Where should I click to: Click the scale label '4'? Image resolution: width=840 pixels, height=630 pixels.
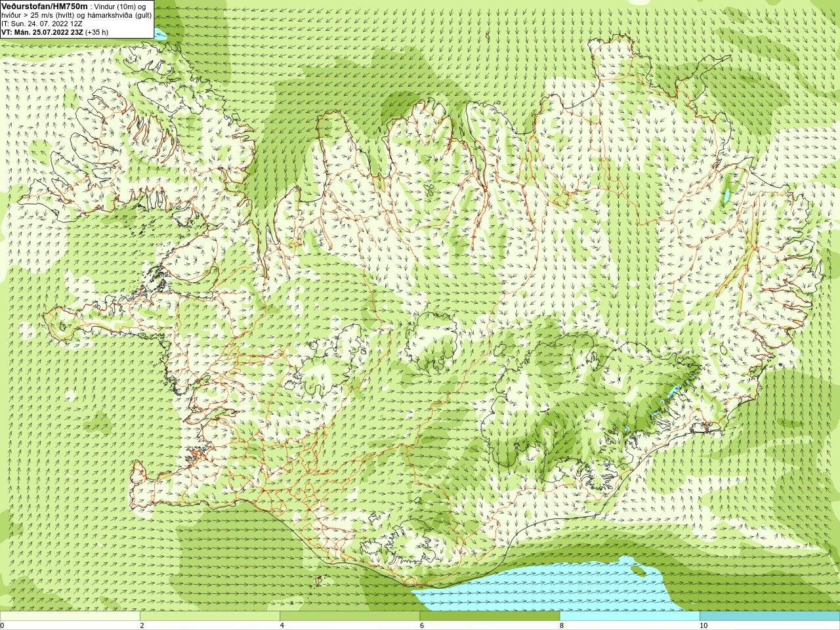[282, 625]
